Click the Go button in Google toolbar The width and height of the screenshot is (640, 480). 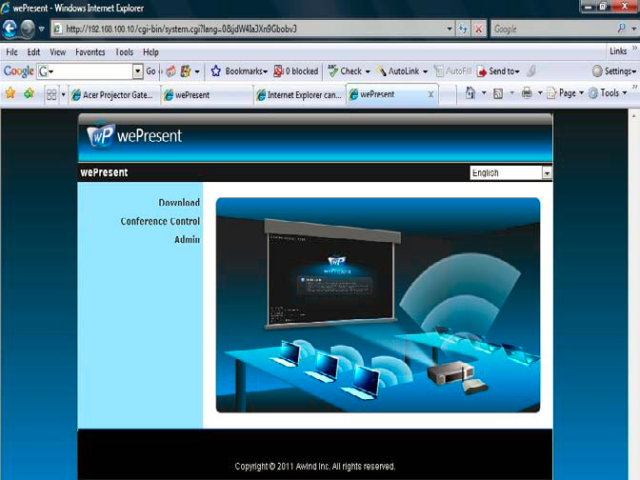[x=151, y=71]
